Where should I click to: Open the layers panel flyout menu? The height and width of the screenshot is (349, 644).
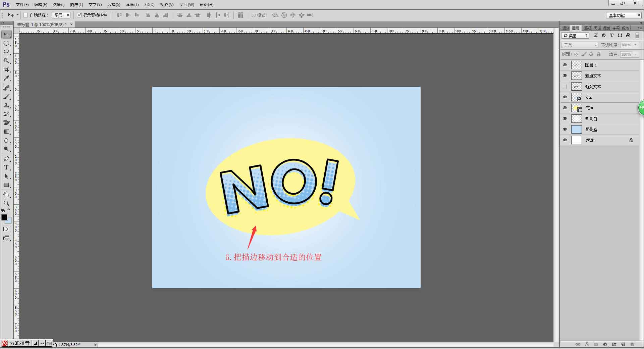click(640, 28)
